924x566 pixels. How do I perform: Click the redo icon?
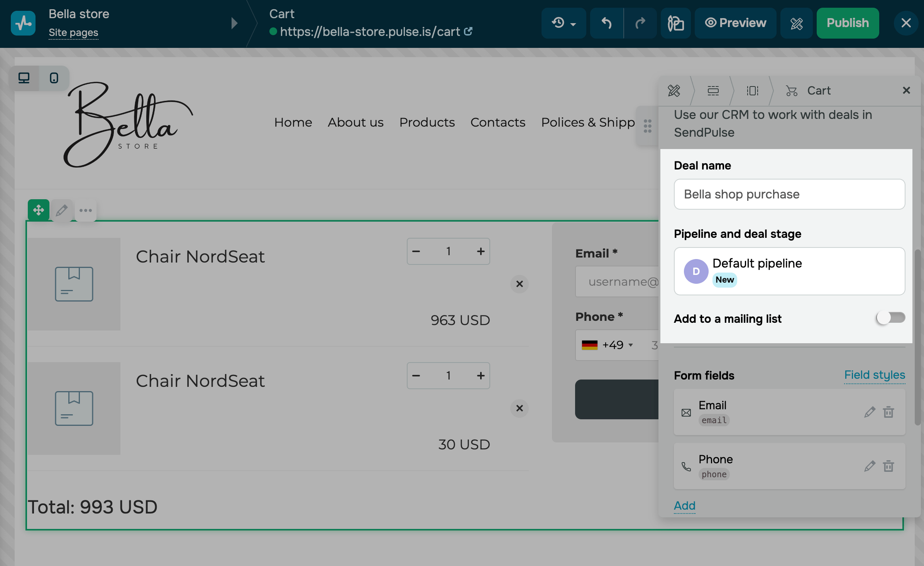click(640, 23)
